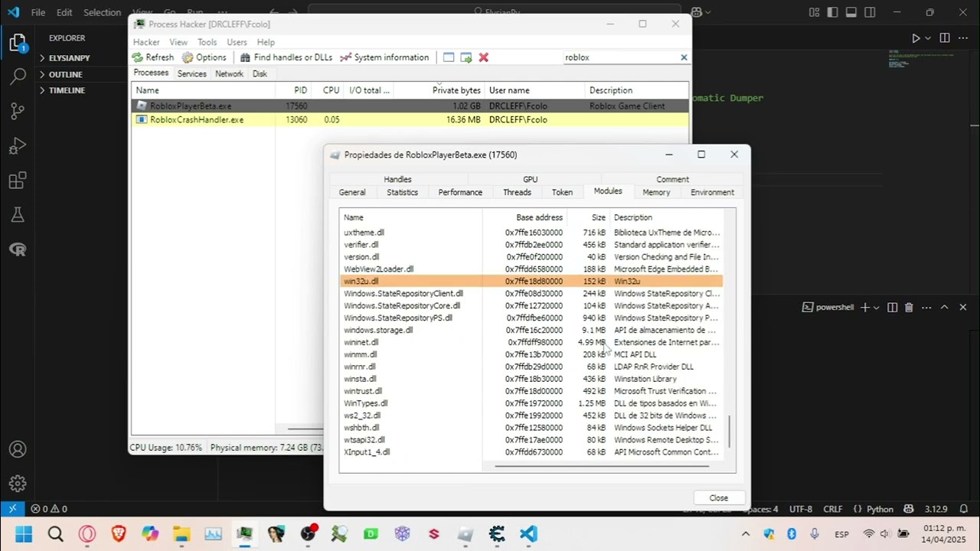Split the terminal panel
The image size is (980, 551).
tap(892, 307)
